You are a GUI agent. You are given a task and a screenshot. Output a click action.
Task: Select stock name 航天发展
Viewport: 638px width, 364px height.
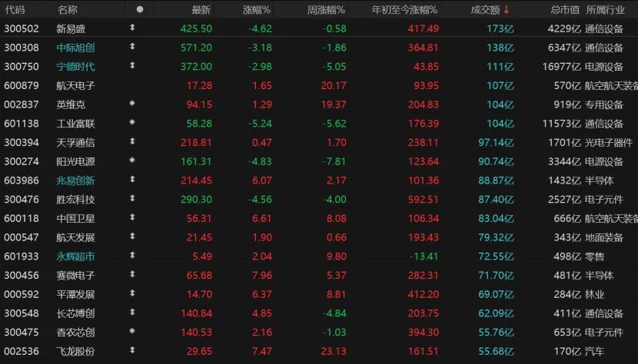(x=75, y=237)
